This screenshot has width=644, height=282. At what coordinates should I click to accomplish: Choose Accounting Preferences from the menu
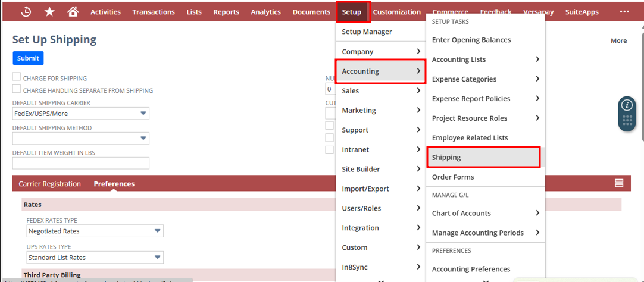point(471,269)
